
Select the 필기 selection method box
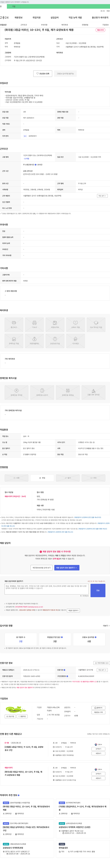[x=68, y=478]
